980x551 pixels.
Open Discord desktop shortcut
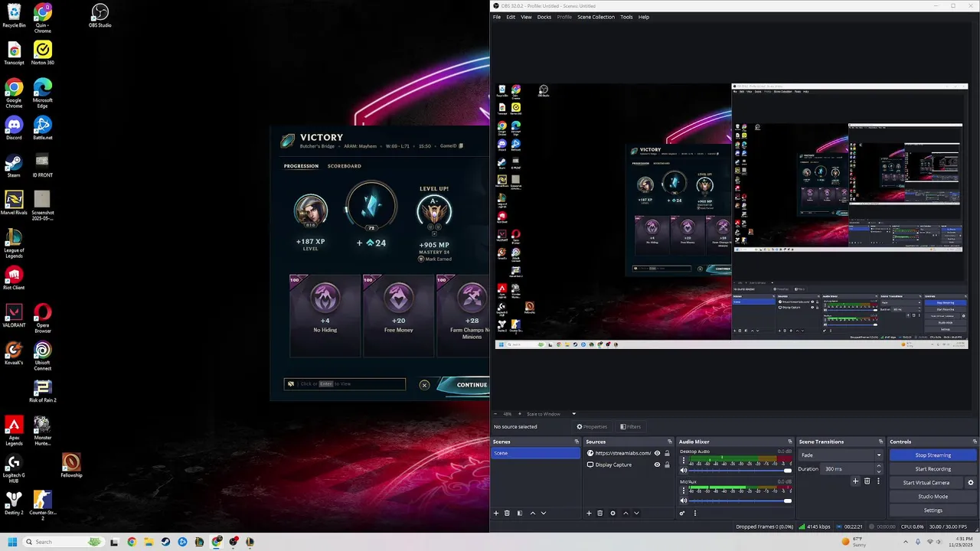(x=14, y=128)
